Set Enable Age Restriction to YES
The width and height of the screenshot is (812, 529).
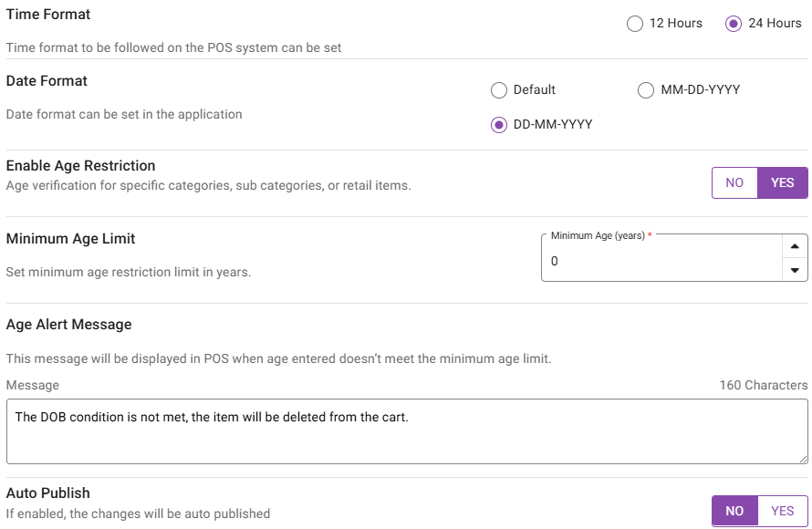pyautogui.click(x=783, y=182)
